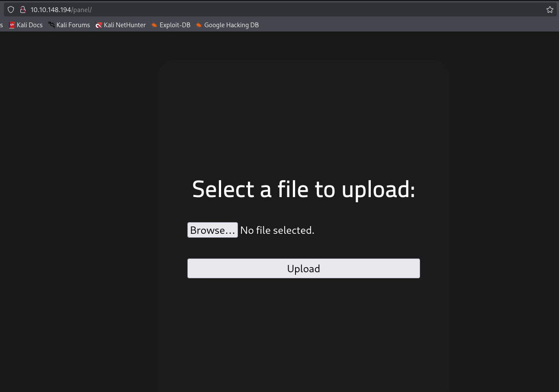Click the tracking protection shield icon

[11, 10]
